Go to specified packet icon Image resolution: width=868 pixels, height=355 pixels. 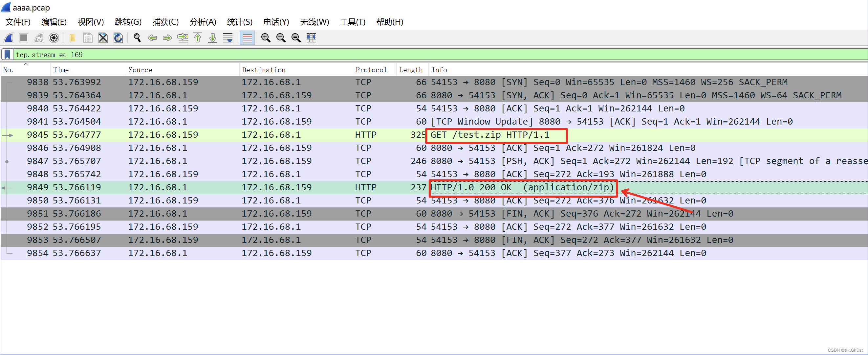point(183,38)
